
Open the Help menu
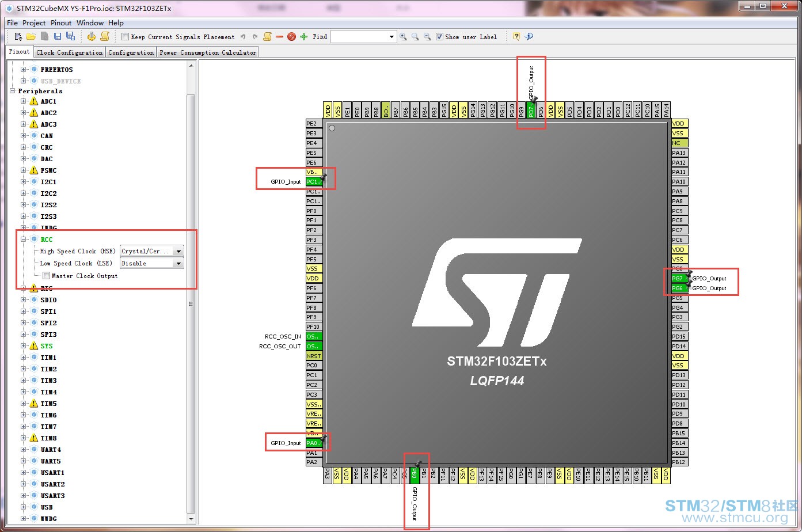pyautogui.click(x=116, y=23)
